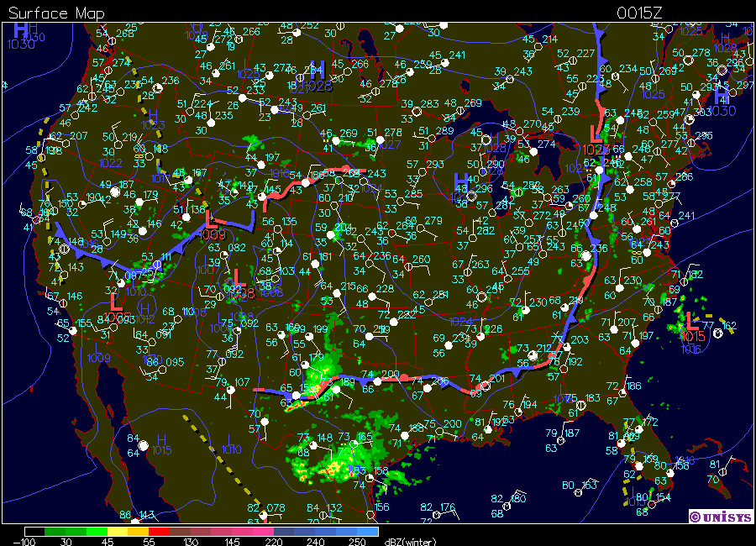Click the Unisys logo
The height and width of the screenshot is (546, 756).
click(x=718, y=517)
